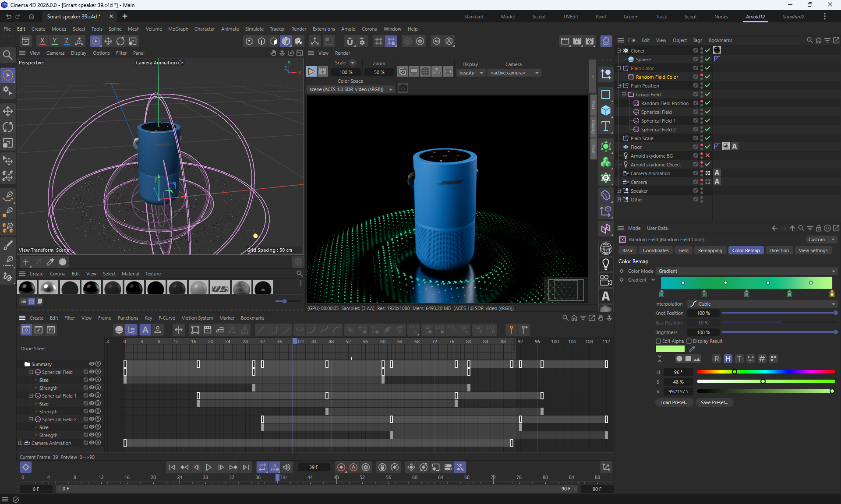Enable the Display Result checkbox
This screenshot has width=841, height=504.
pos(689,341)
